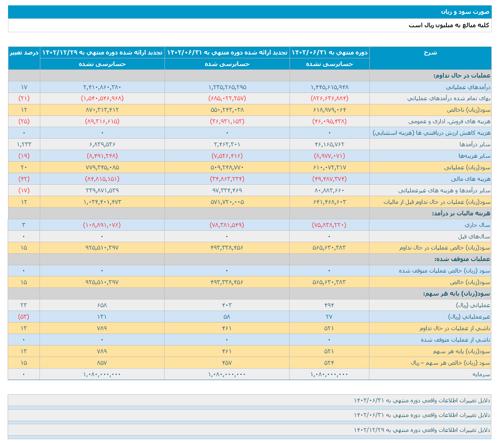Image resolution: width=504 pixels, height=443 pixels.
Task: Click the subheader 'حسابرسی شده'
Action: [227, 64]
